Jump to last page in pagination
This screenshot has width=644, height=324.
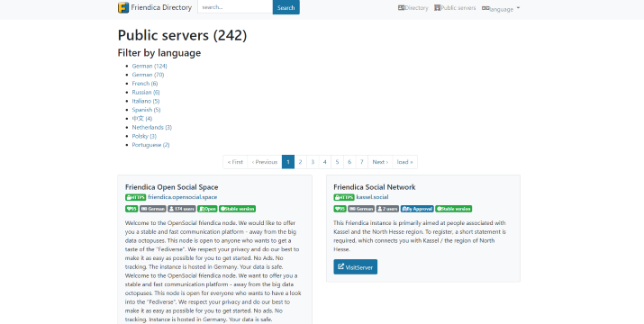pos(405,162)
